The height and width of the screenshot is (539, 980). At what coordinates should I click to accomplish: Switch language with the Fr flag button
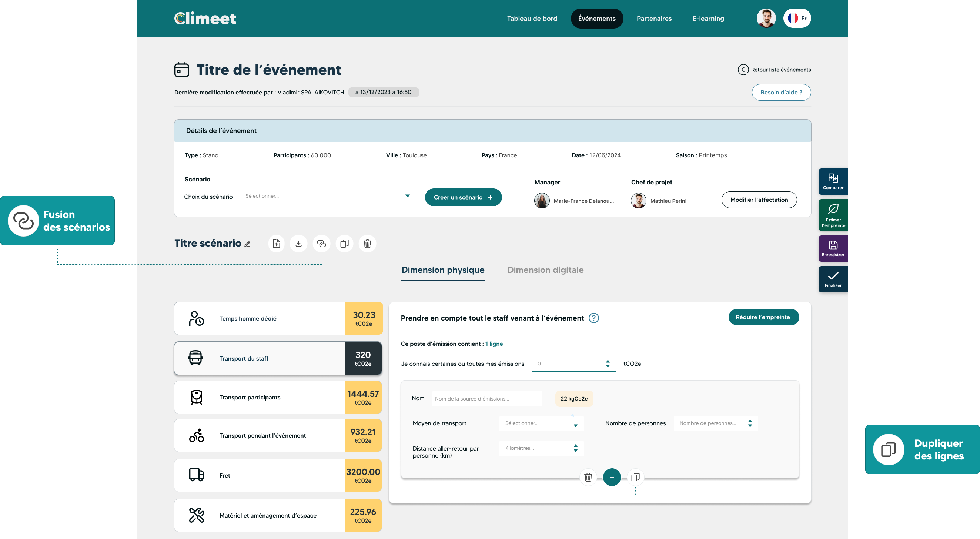797,18
